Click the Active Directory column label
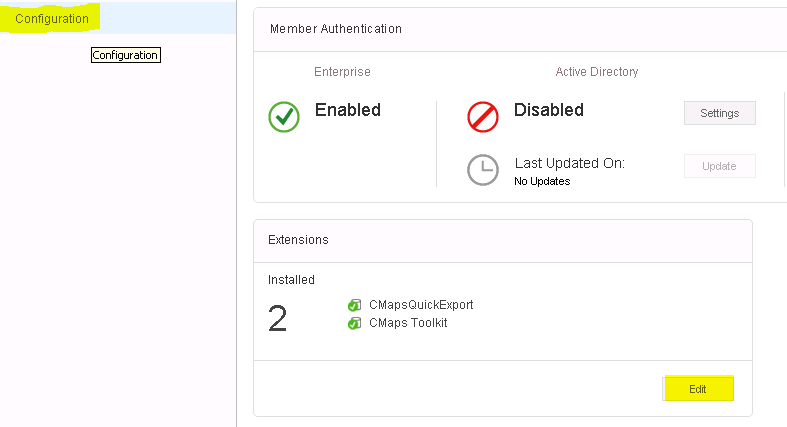 pyautogui.click(x=597, y=72)
